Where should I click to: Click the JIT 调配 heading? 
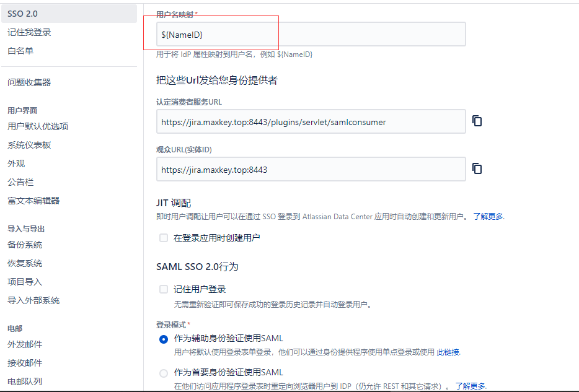[174, 203]
